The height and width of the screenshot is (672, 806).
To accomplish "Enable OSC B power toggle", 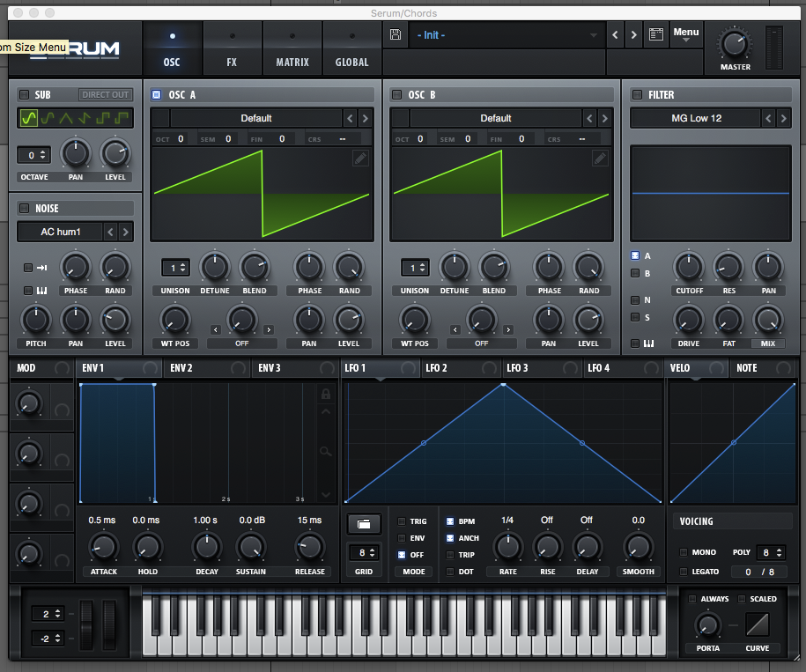I will coord(396,94).
